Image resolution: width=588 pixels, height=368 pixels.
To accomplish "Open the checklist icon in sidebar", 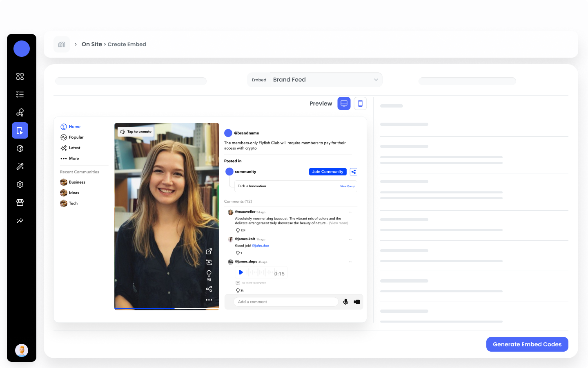I will (x=20, y=94).
